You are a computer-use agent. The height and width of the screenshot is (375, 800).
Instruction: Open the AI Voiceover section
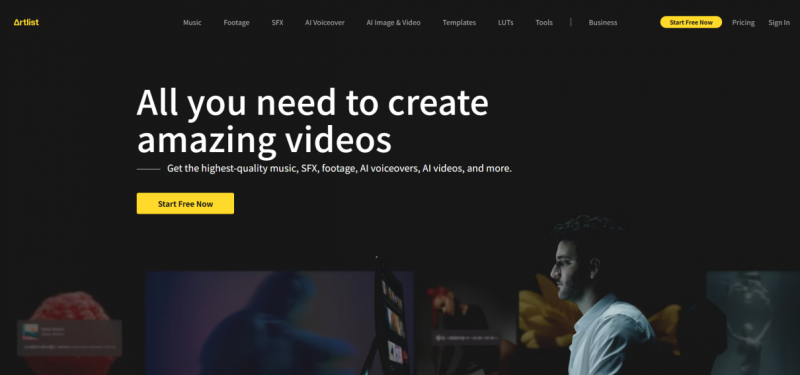pos(324,22)
